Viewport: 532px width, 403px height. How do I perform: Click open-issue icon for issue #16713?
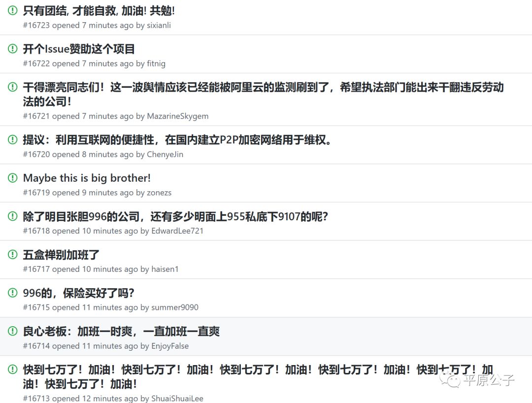click(x=12, y=369)
